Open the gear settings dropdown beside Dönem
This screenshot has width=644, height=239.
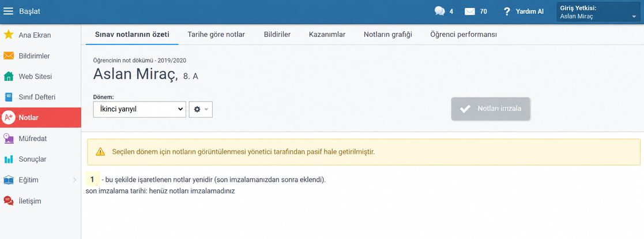pos(201,110)
